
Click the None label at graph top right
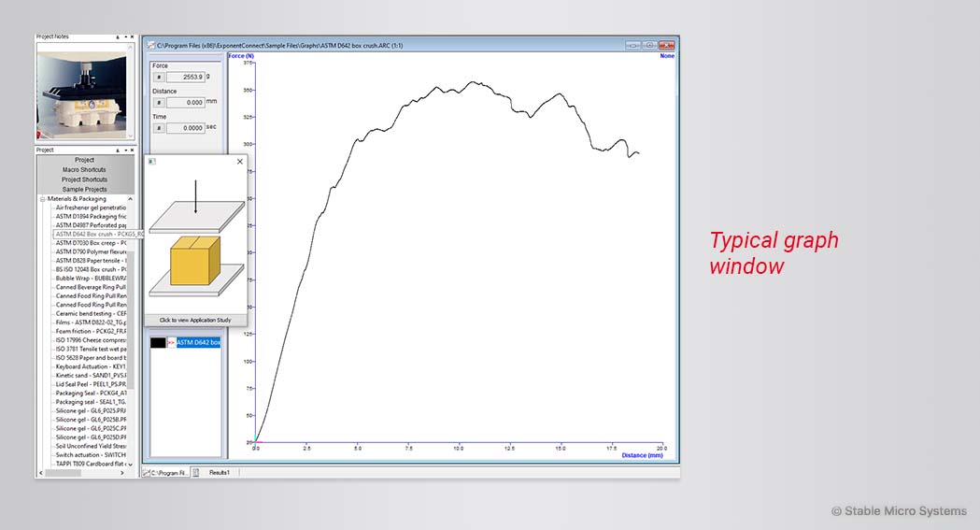667,56
